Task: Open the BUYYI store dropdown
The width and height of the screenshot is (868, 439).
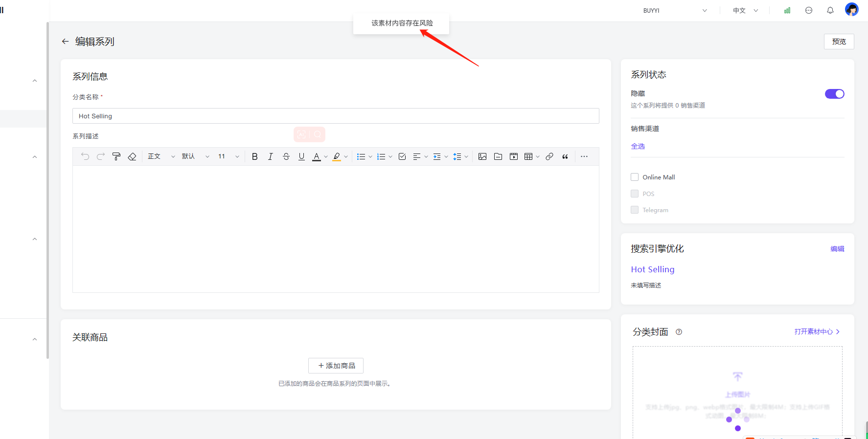Action: coord(674,10)
